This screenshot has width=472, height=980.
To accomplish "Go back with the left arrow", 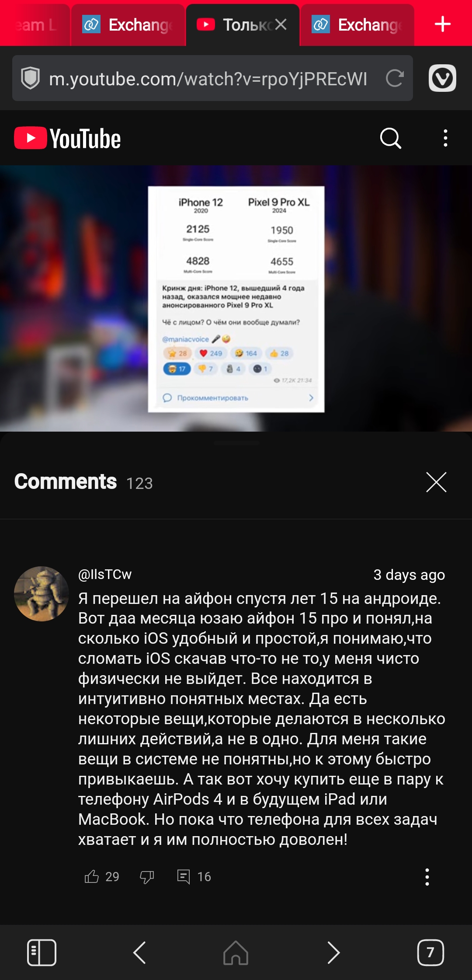I will 139,952.
